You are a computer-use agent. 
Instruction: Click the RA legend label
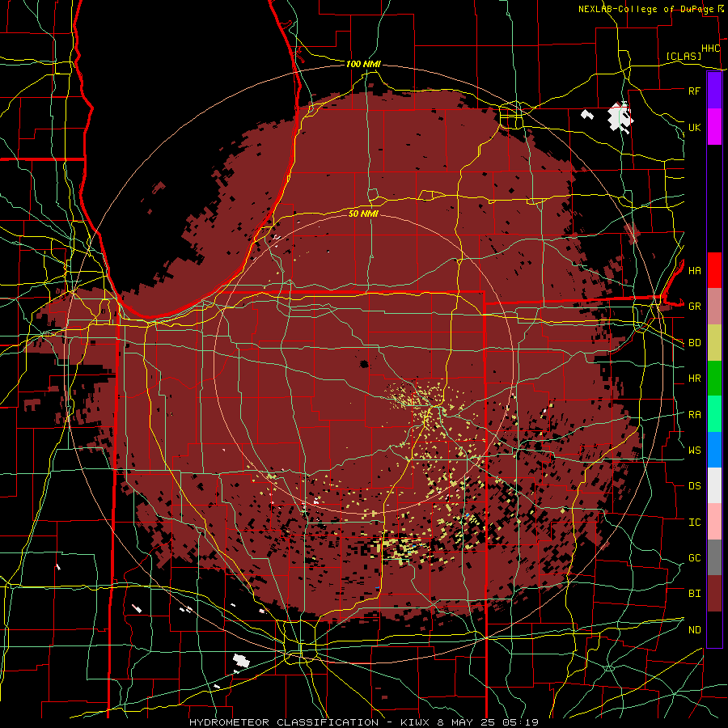click(x=694, y=414)
